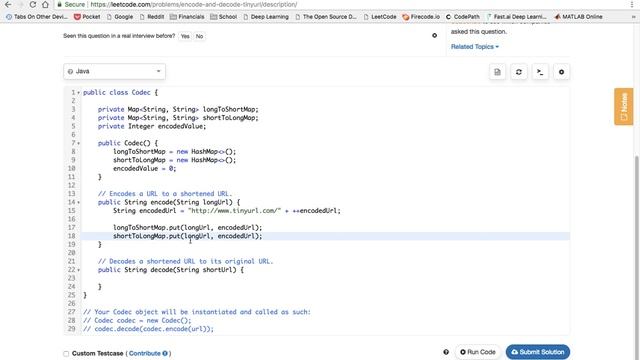Submit Solution button
Screen dimensions: 640x360
pos(538,352)
